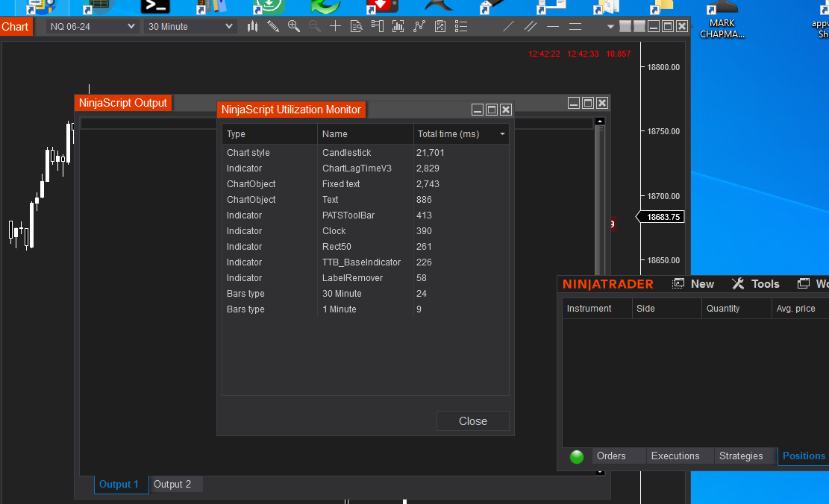The image size is (829, 504).
Task: Open the Data Series bars-in-brackets icon
Action: tap(398, 26)
